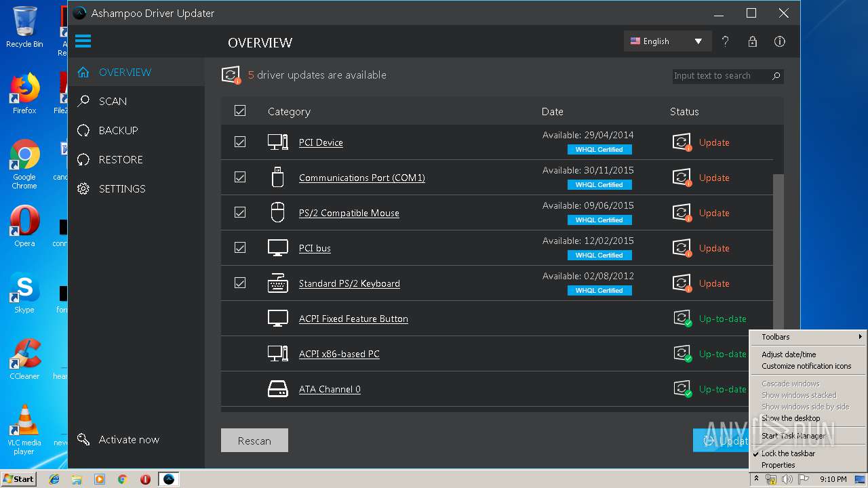Click the ACPI x86-based PC icon
The width and height of the screenshot is (868, 488).
pos(277,354)
